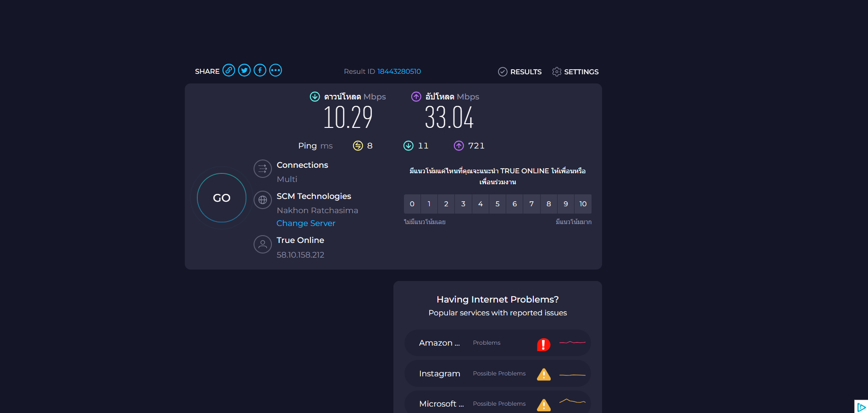Click the Change Server link
868x413 pixels.
click(x=306, y=223)
